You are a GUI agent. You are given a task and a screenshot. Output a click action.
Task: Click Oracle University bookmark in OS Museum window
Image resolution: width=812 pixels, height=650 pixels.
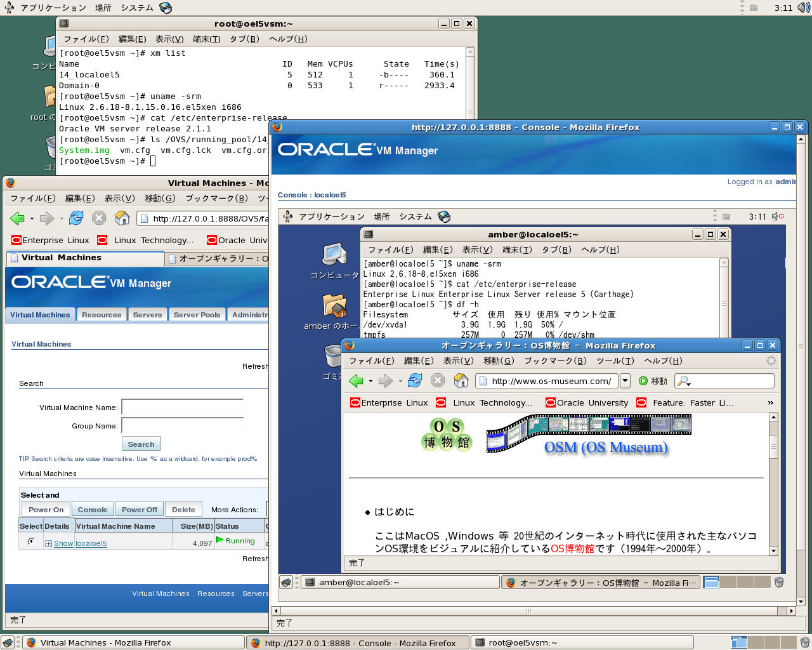(x=587, y=402)
